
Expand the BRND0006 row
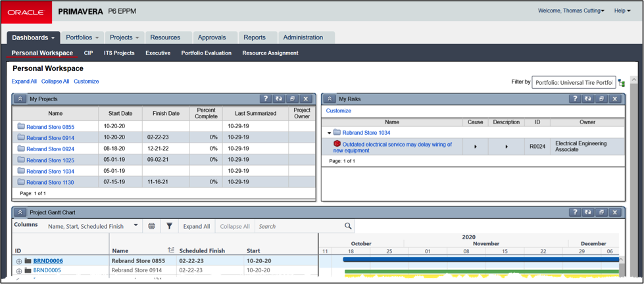click(19, 261)
